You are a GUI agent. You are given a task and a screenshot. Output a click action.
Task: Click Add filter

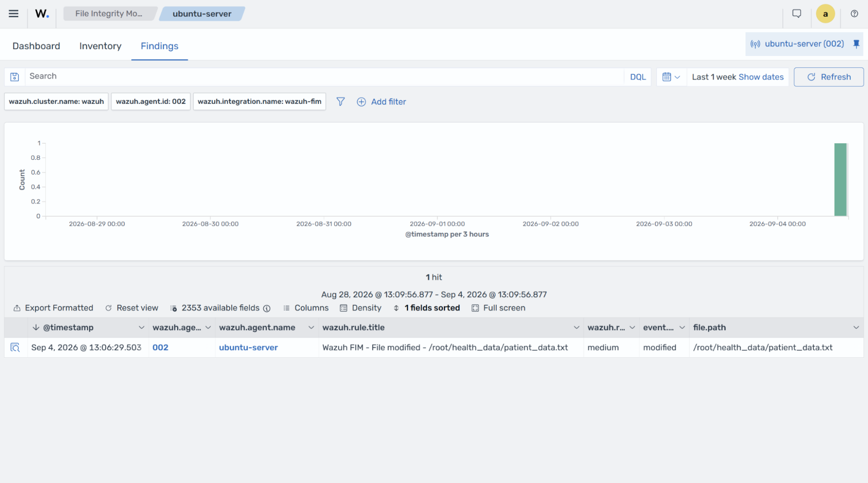[381, 102]
